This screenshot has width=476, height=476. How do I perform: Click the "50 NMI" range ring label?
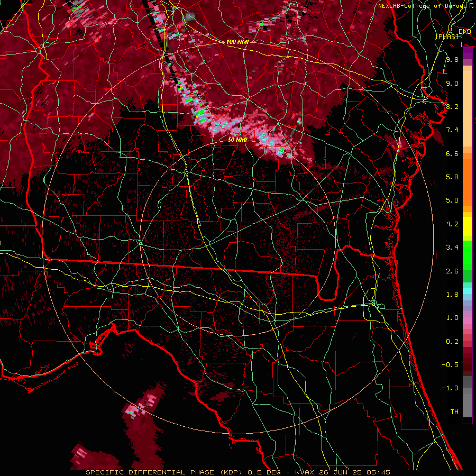237,140
